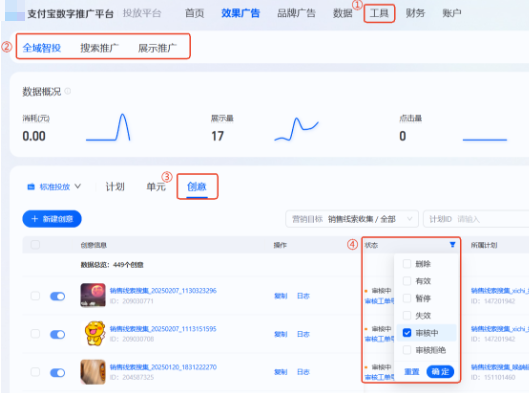Click the 展示量 trend sparkline
The image size is (529, 393).
click(296, 129)
